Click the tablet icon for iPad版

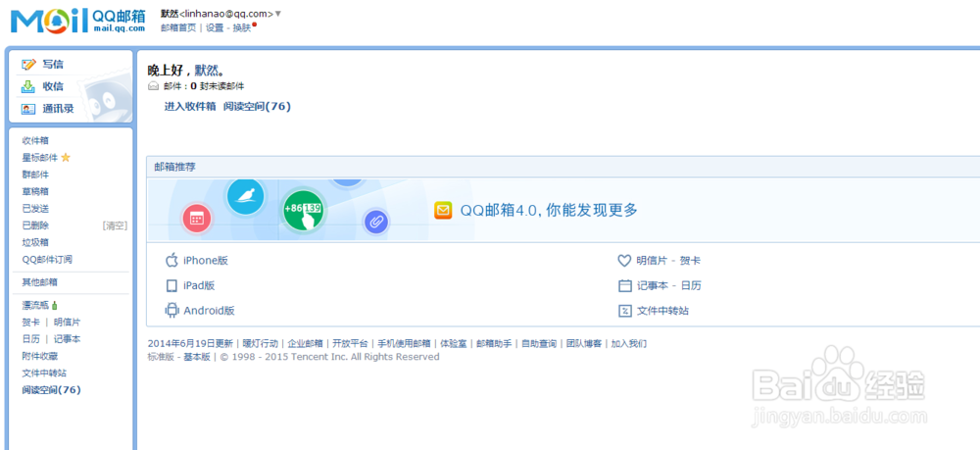coord(171,285)
